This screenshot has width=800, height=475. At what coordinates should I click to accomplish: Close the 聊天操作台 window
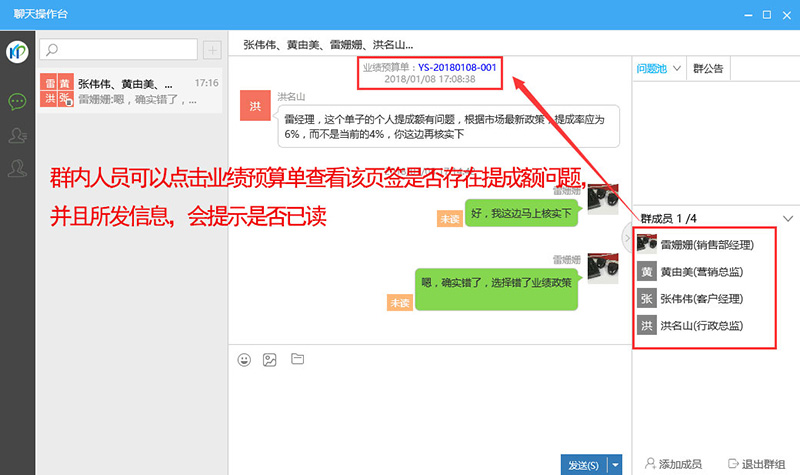click(x=786, y=15)
